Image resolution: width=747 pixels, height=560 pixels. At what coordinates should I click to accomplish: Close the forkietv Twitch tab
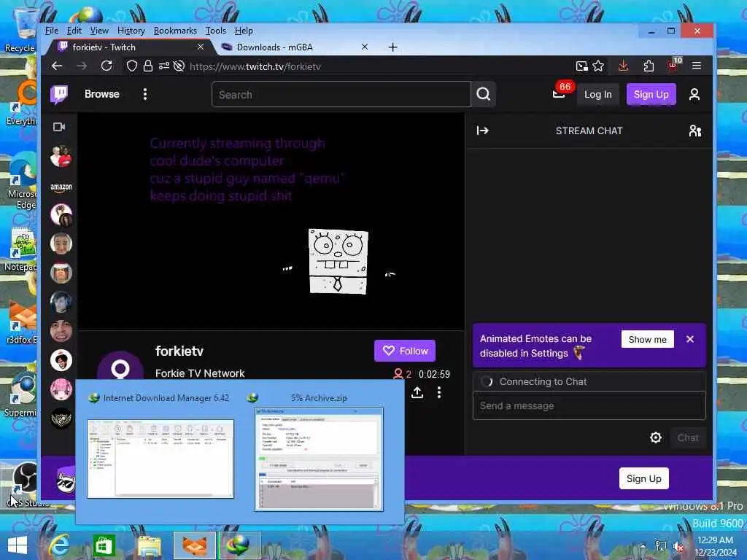tap(201, 47)
